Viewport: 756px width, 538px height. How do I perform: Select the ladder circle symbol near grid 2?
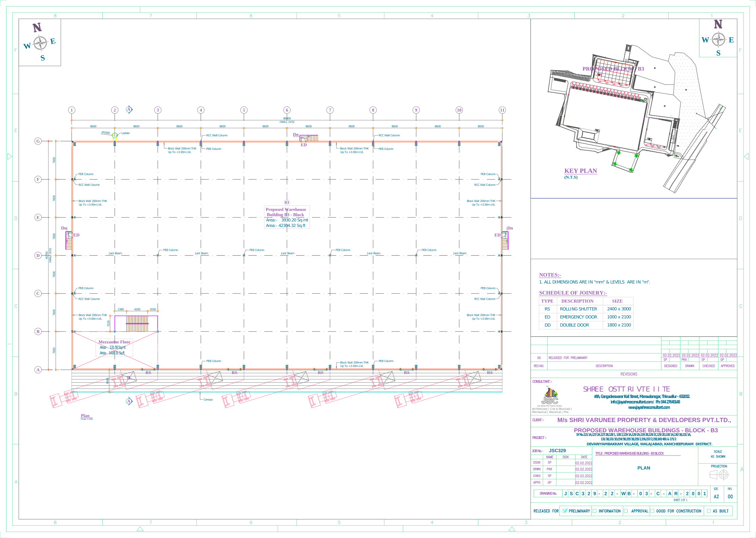[x=115, y=136]
